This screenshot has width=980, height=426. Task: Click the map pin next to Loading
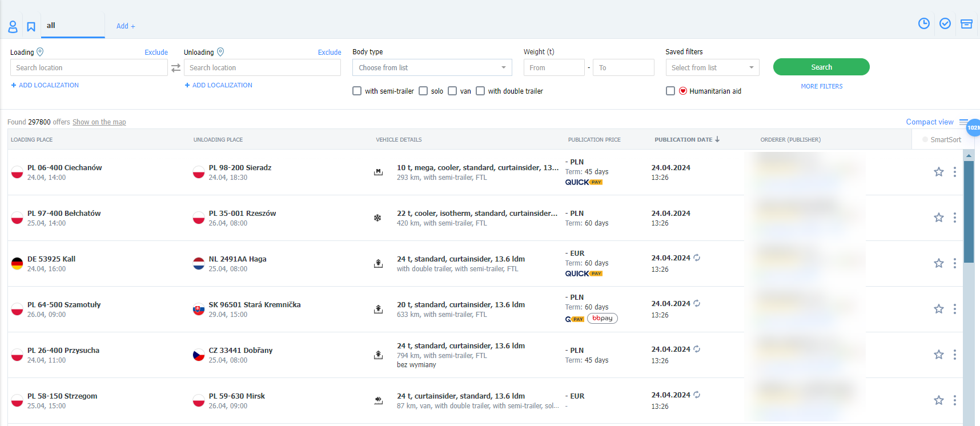click(40, 52)
